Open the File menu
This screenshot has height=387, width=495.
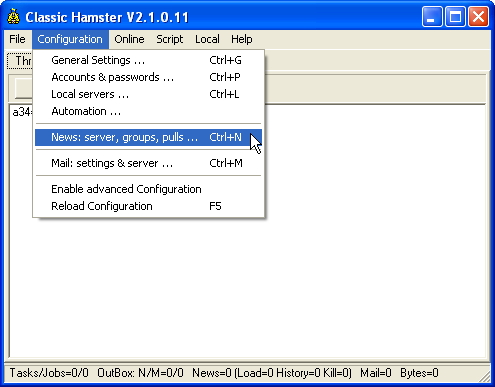point(17,39)
